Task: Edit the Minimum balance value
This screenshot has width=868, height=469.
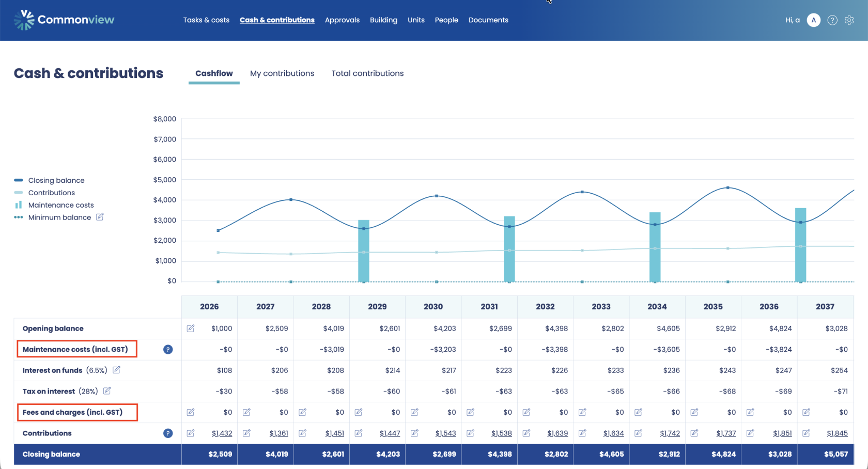Action: point(100,217)
